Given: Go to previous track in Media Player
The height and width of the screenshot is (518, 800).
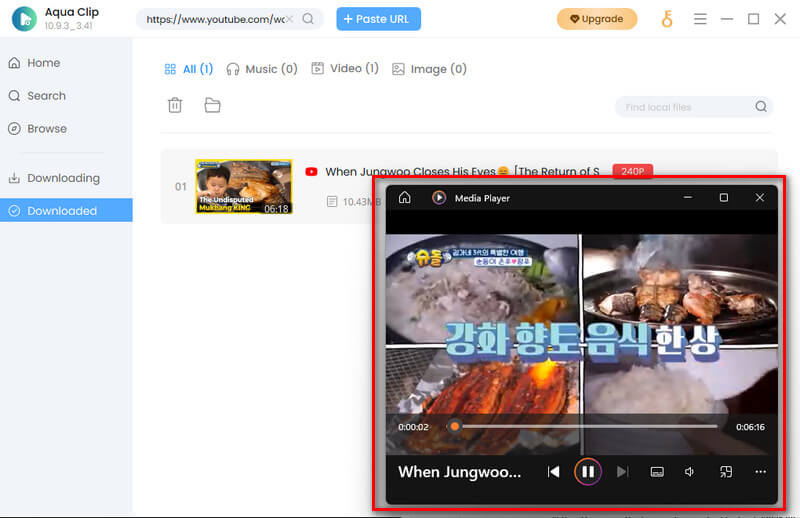Looking at the screenshot, I should tap(553, 472).
